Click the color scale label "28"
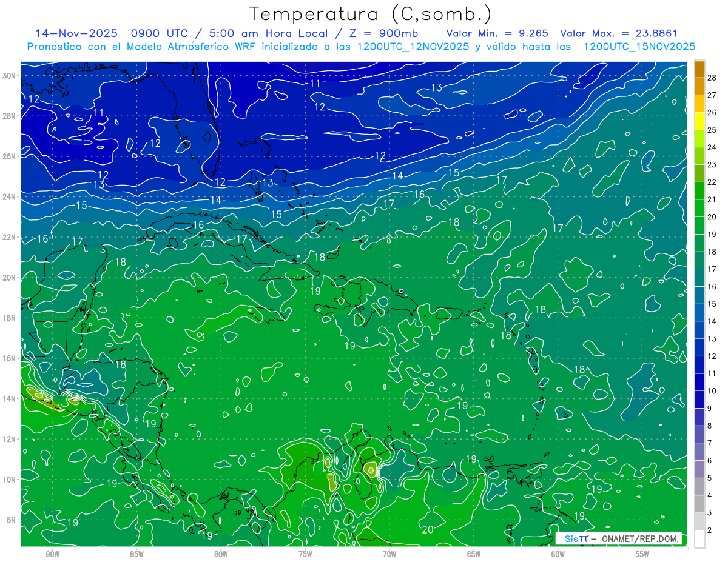This screenshot has width=728, height=562. coord(712,78)
